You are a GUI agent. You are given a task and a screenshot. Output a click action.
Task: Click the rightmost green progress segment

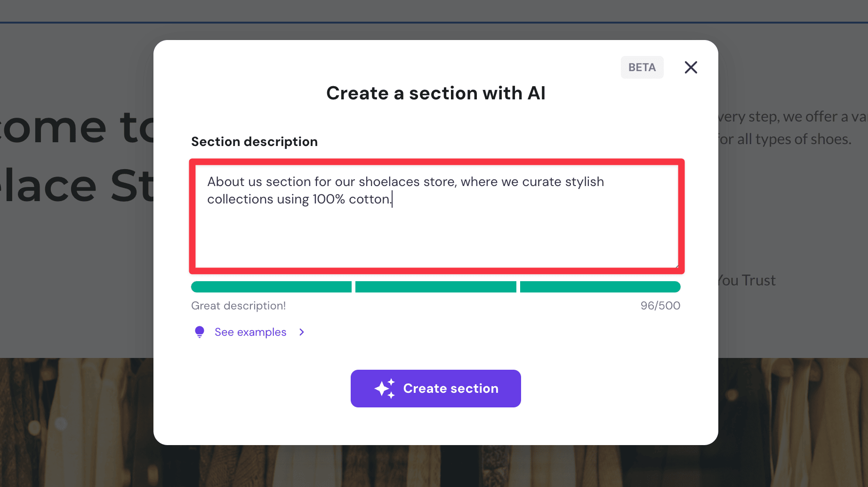(x=600, y=286)
